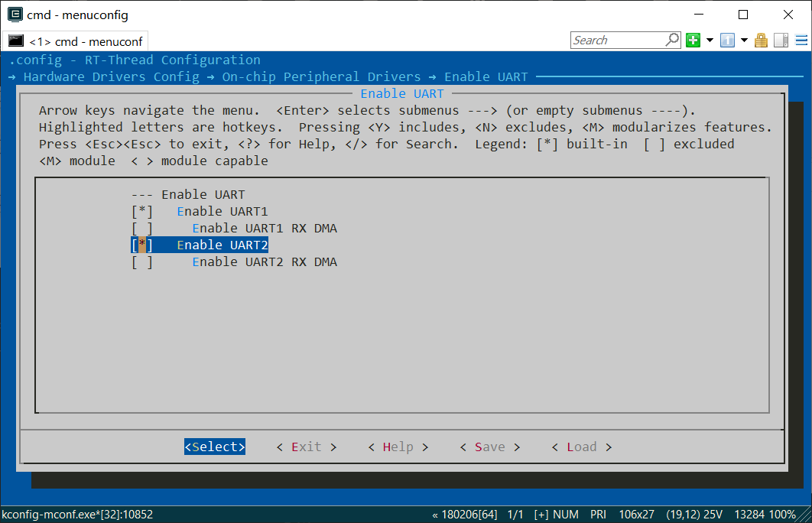The image size is (812, 523).
Task: Close the cmd - menuconfig window
Action: 788,15
